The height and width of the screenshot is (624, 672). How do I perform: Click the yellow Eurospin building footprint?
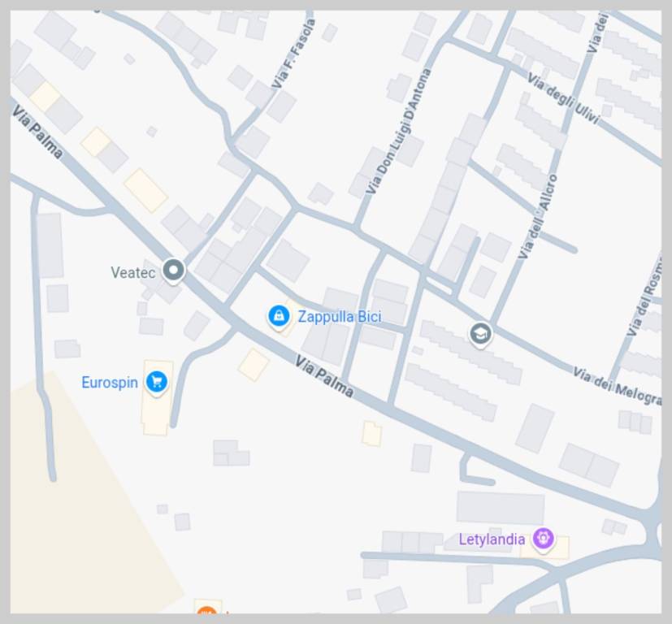pos(158,397)
